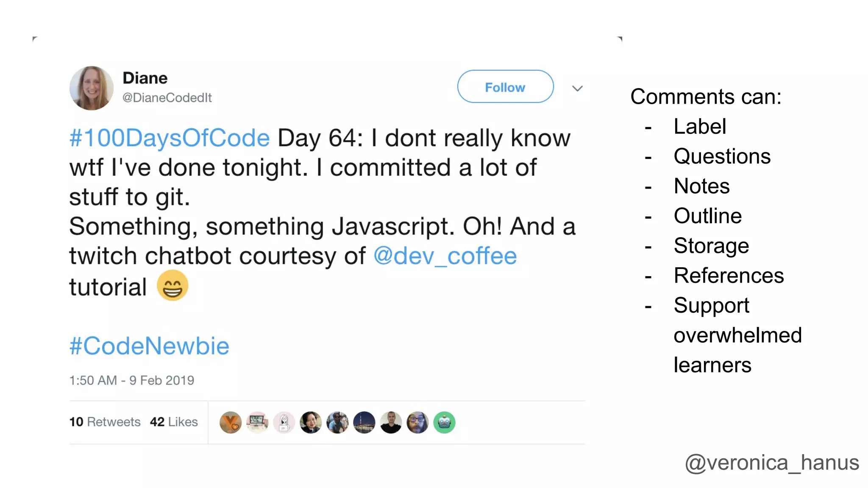Open the night skyline tower avatar profile
The image size is (868, 488).
364,422
